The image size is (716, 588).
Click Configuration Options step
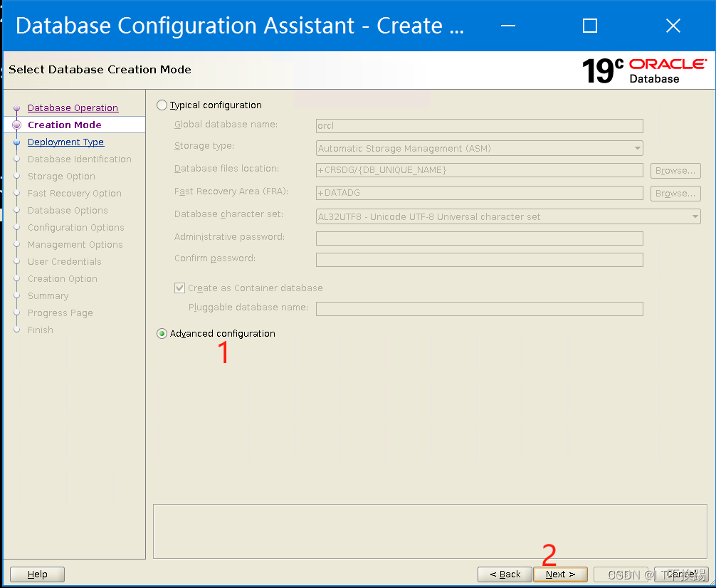point(76,228)
